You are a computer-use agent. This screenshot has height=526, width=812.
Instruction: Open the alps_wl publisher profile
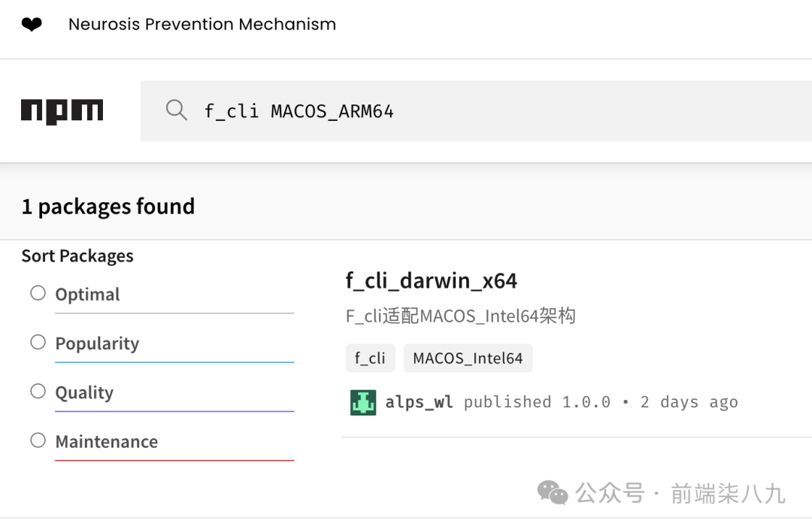coord(419,402)
